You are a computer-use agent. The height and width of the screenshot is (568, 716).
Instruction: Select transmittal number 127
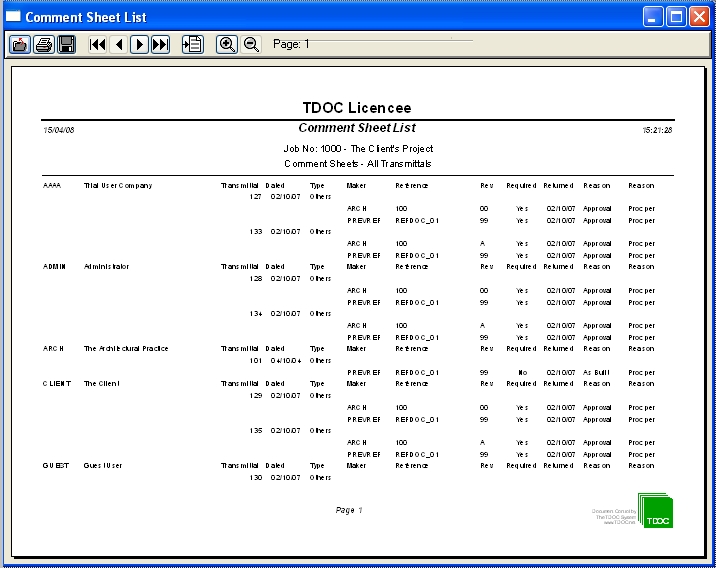[x=256, y=196]
